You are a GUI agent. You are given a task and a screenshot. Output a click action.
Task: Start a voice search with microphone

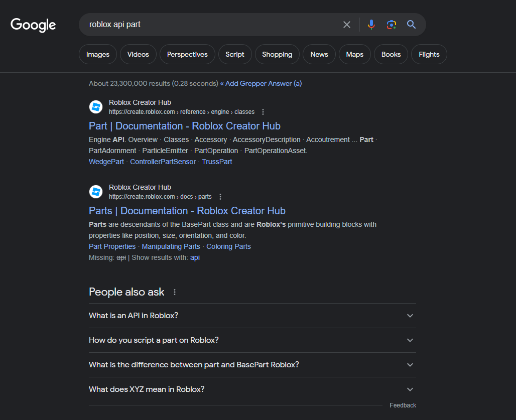tap(371, 25)
